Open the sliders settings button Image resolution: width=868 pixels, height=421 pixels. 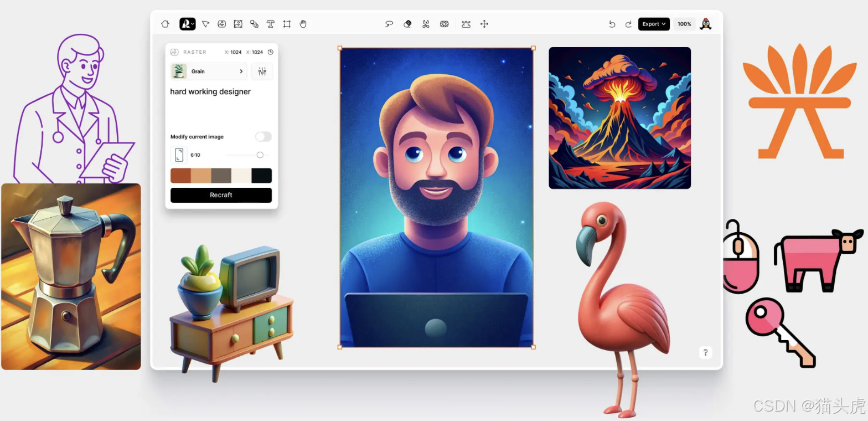(x=262, y=71)
